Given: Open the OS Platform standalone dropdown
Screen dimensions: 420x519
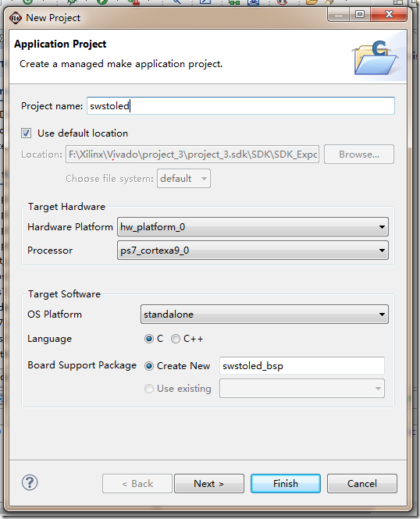Looking at the screenshot, I should pyautogui.click(x=264, y=314).
